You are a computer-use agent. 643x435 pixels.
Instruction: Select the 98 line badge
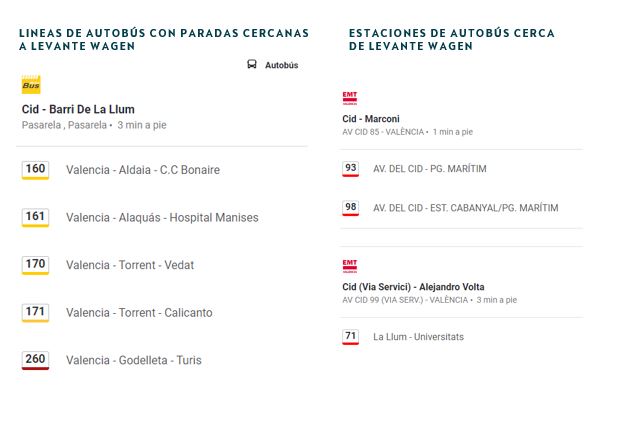(x=351, y=208)
